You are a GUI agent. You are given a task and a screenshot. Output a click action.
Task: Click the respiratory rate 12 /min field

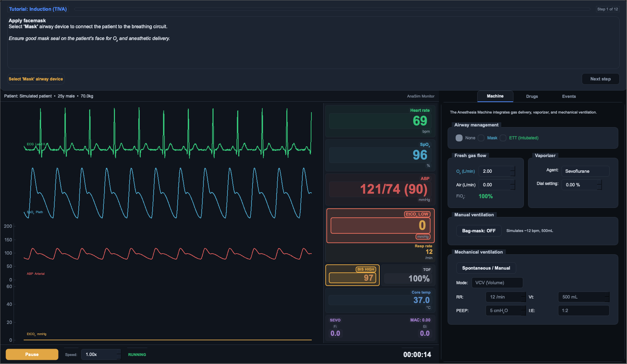(506, 297)
